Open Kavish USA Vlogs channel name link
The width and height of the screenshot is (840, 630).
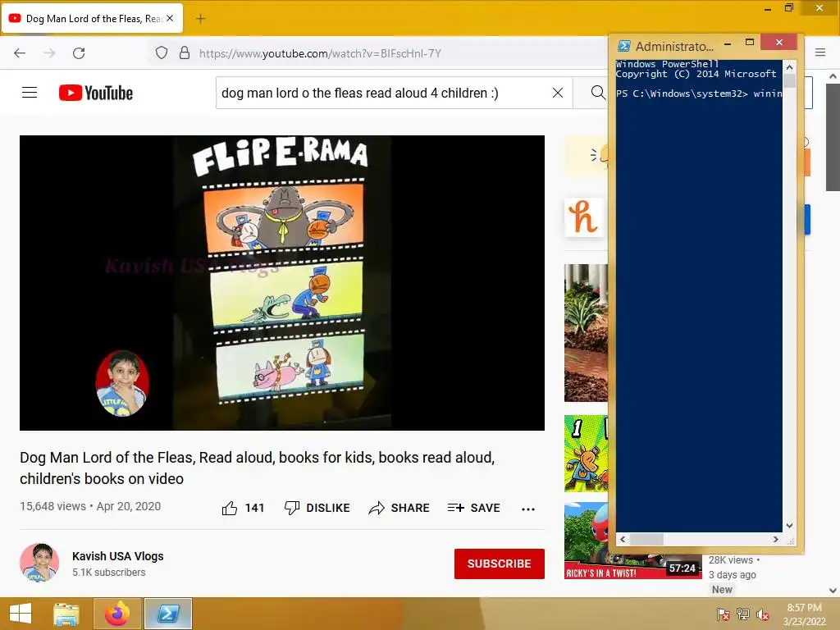point(118,556)
